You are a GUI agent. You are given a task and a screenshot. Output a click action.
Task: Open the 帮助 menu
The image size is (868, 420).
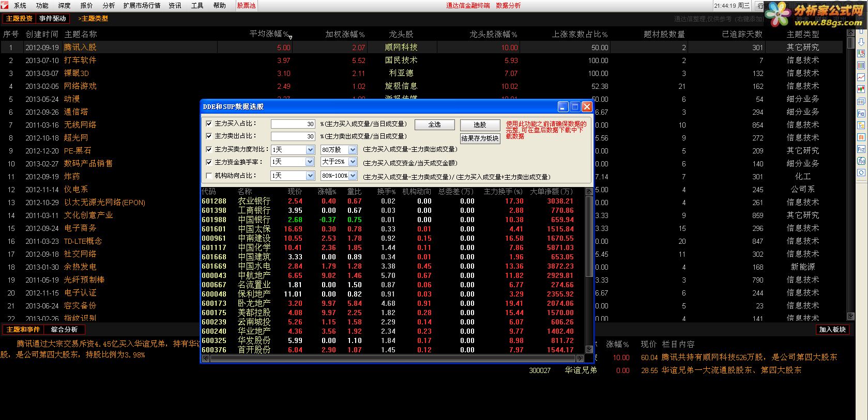[x=220, y=6]
